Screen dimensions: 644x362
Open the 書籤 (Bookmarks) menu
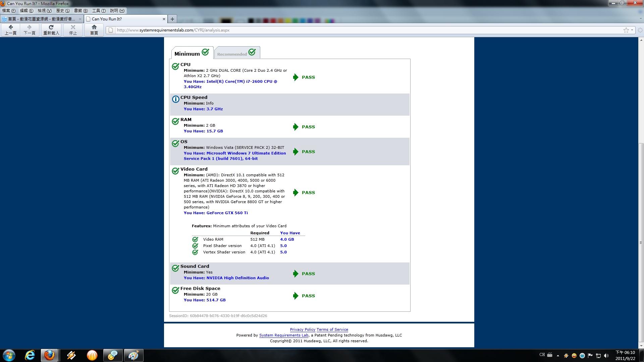pos(81,11)
